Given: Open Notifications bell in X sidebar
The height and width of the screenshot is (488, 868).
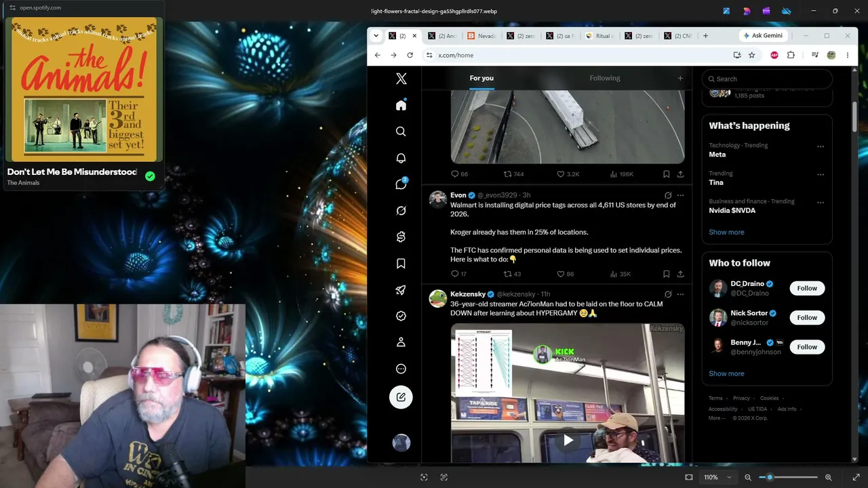Looking at the screenshot, I should pos(401,158).
